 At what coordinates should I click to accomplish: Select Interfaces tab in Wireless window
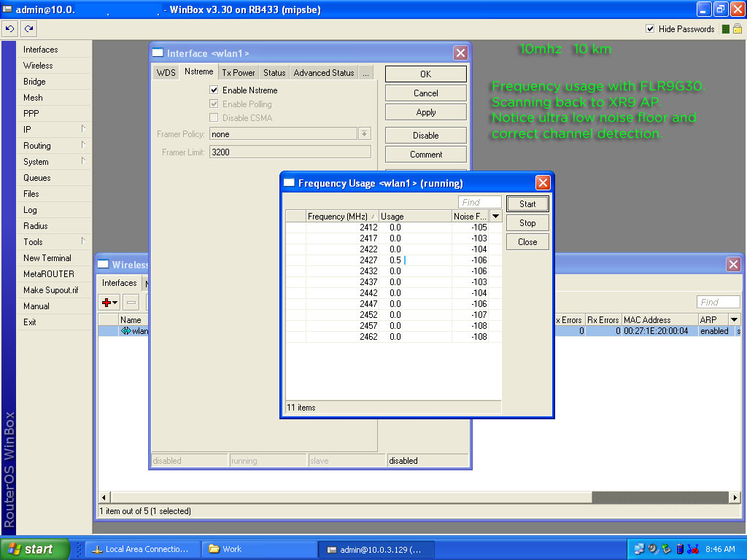click(119, 283)
